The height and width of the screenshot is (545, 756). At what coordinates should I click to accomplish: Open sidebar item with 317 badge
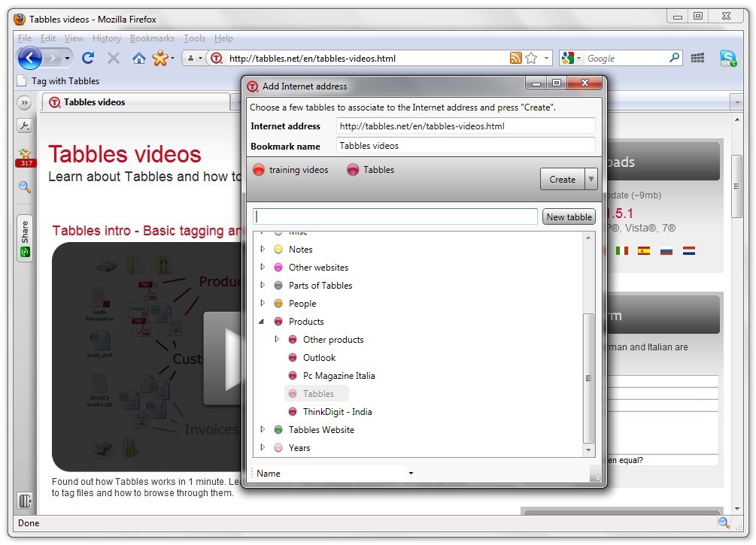pos(25,158)
